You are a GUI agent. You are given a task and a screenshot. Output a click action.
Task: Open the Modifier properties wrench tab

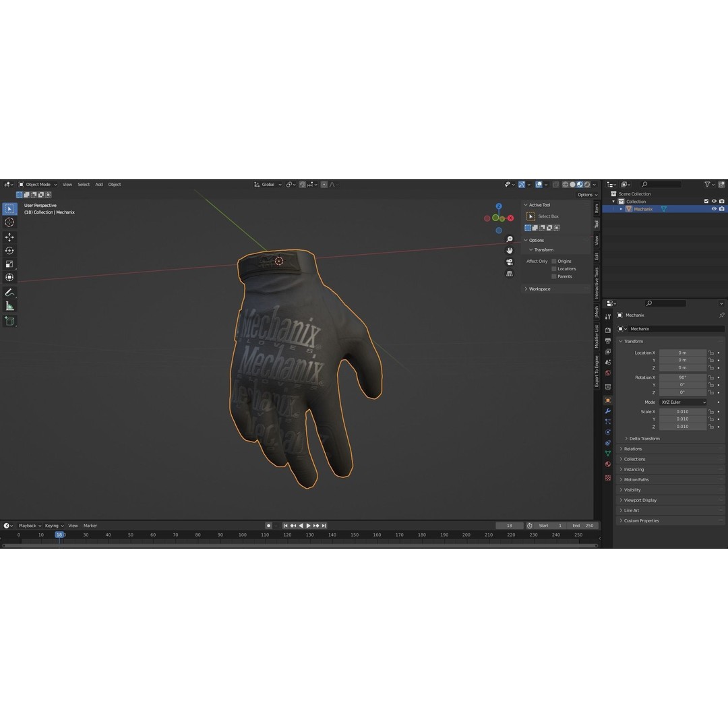[x=608, y=411]
